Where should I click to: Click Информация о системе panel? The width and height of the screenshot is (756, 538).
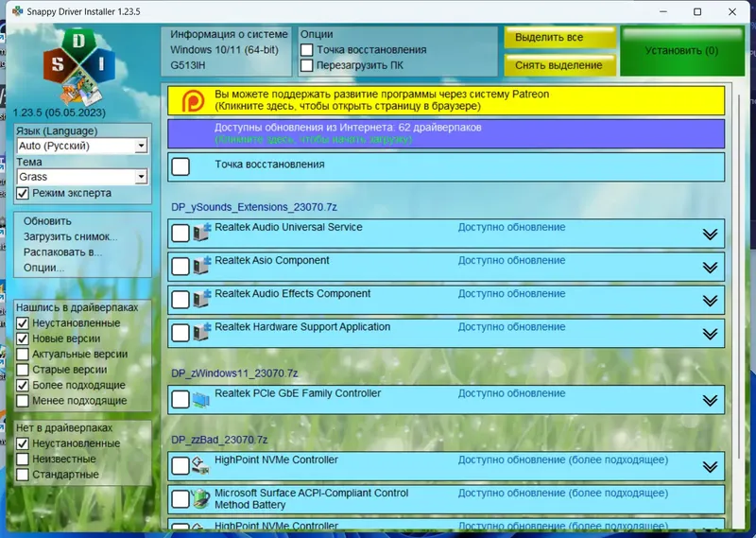pos(227,51)
